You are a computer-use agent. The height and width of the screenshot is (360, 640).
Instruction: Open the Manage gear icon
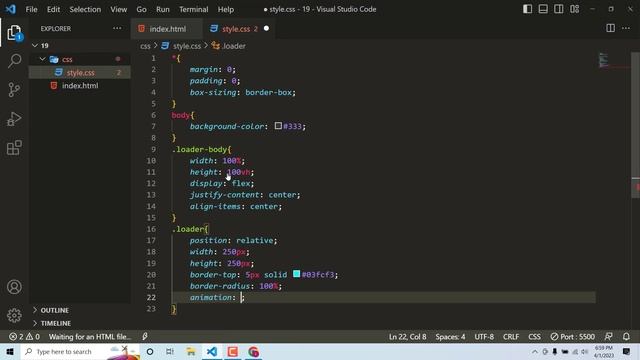point(14,315)
